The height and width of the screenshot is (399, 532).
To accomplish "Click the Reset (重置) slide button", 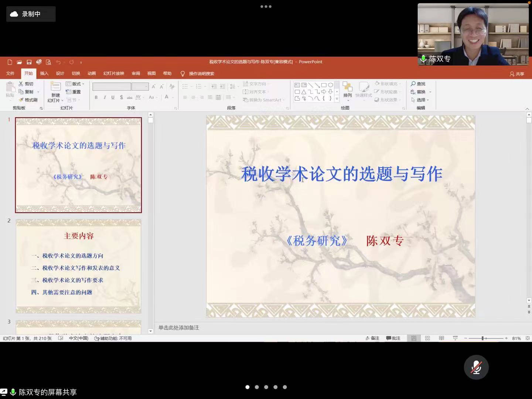I will (x=74, y=92).
